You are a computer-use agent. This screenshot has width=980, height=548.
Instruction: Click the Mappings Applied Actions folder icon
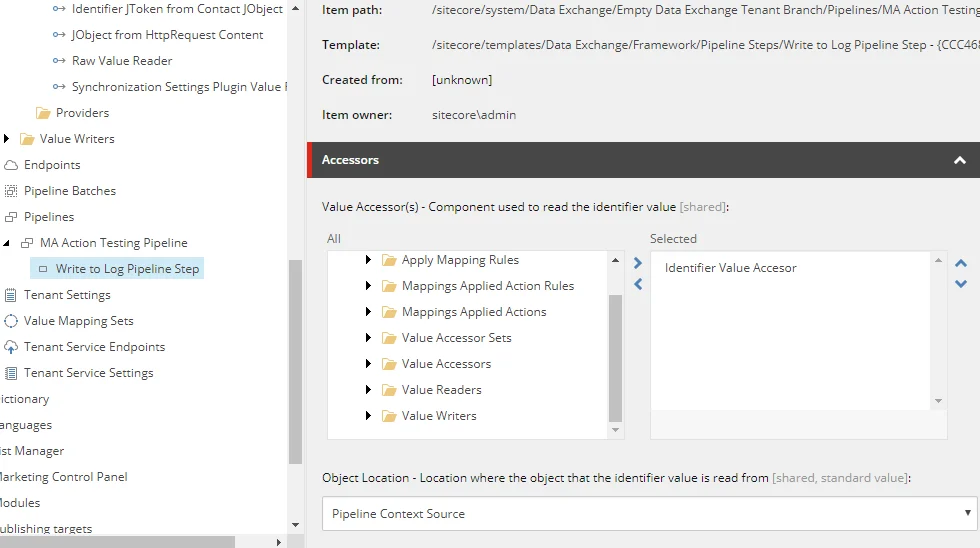[389, 312]
